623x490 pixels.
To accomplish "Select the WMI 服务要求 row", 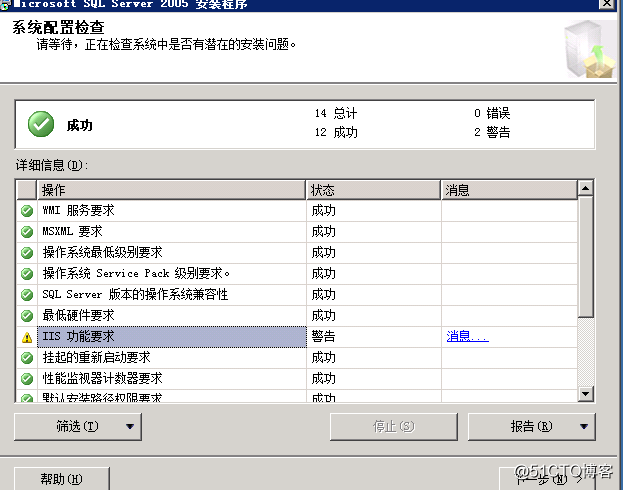I will click(297, 211).
